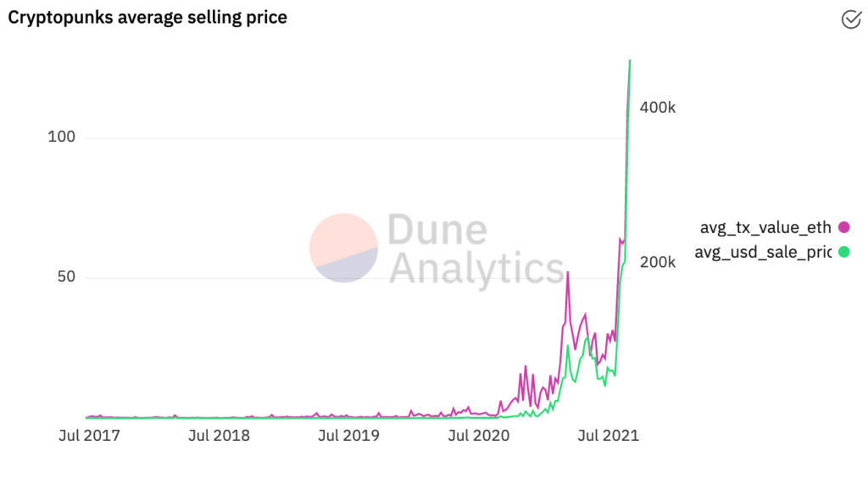
Task: Click the verified checkmark icon top right
Action: (851, 19)
